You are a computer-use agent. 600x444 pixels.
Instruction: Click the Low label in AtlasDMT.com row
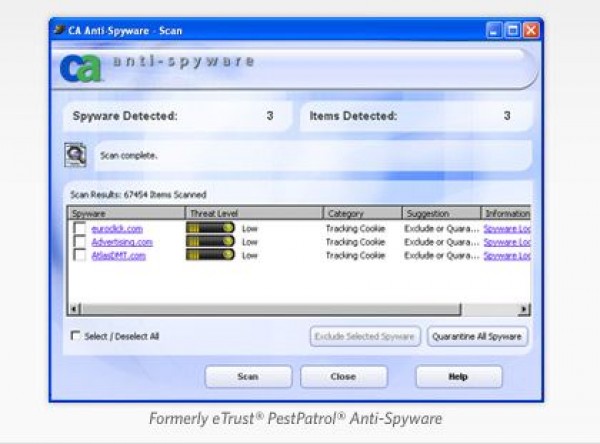(250, 255)
